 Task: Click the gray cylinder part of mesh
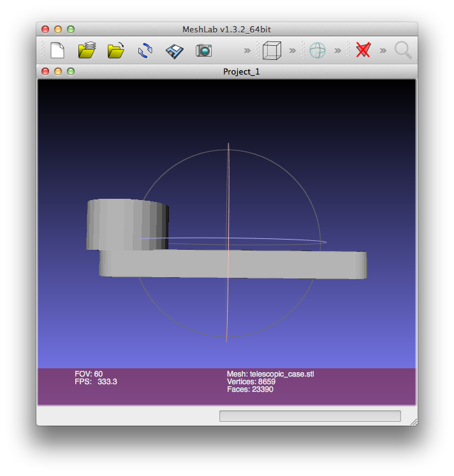pyautogui.click(x=128, y=225)
